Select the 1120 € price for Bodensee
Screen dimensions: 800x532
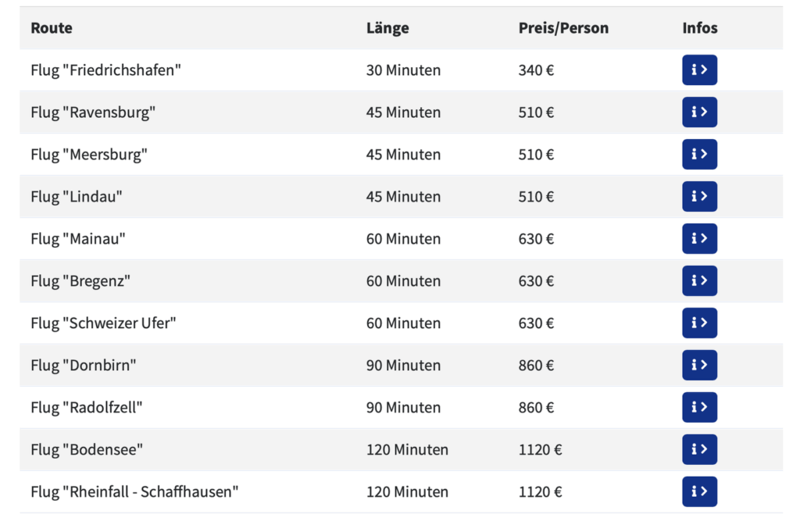pyautogui.click(x=540, y=450)
